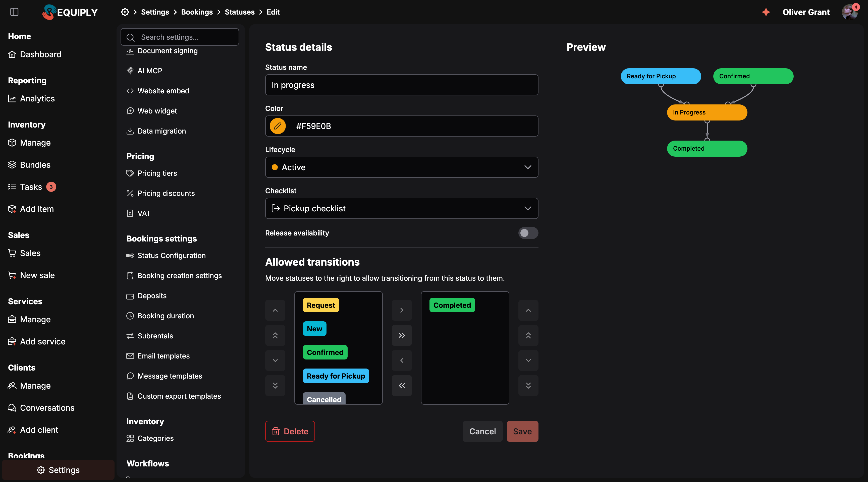Image resolution: width=868 pixels, height=482 pixels.
Task: Select the Completed status in allowed list
Action: (452, 305)
